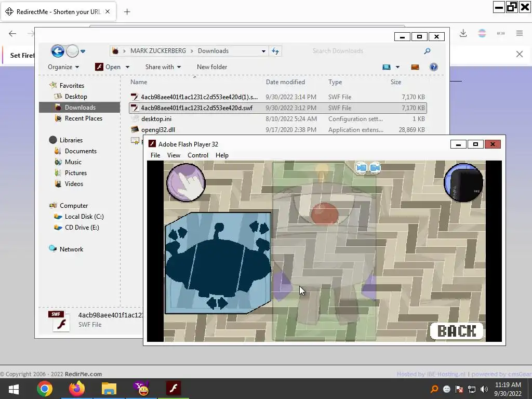Click the volume icon in system tray
The image size is (532, 399).
[484, 389]
